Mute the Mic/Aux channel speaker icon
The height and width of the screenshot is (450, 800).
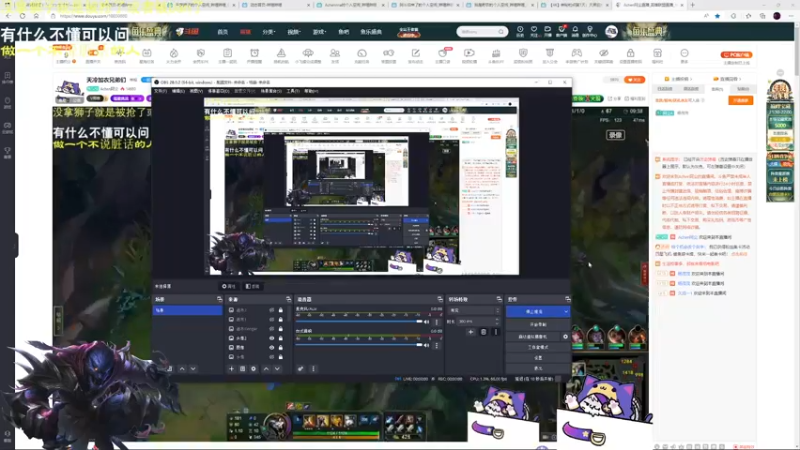[427, 322]
